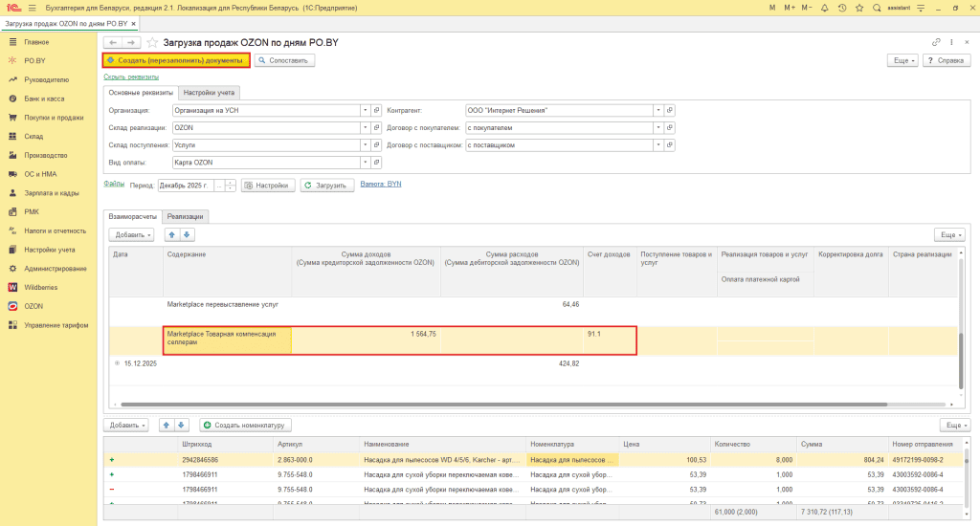Image resolution: width=980 pixels, height=526 pixels.
Task: Click Создать (перезаполнить) документы button
Action: (x=176, y=60)
